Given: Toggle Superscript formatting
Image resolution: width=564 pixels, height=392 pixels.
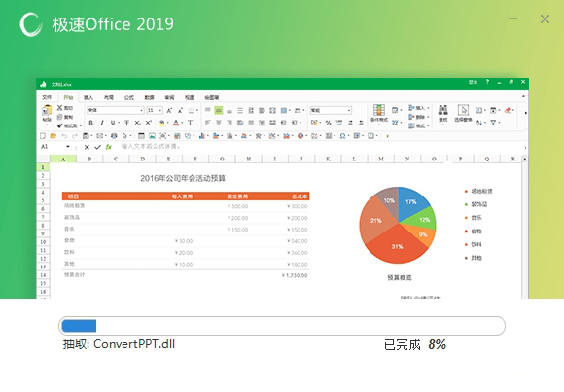Looking at the screenshot, I should click(148, 123).
